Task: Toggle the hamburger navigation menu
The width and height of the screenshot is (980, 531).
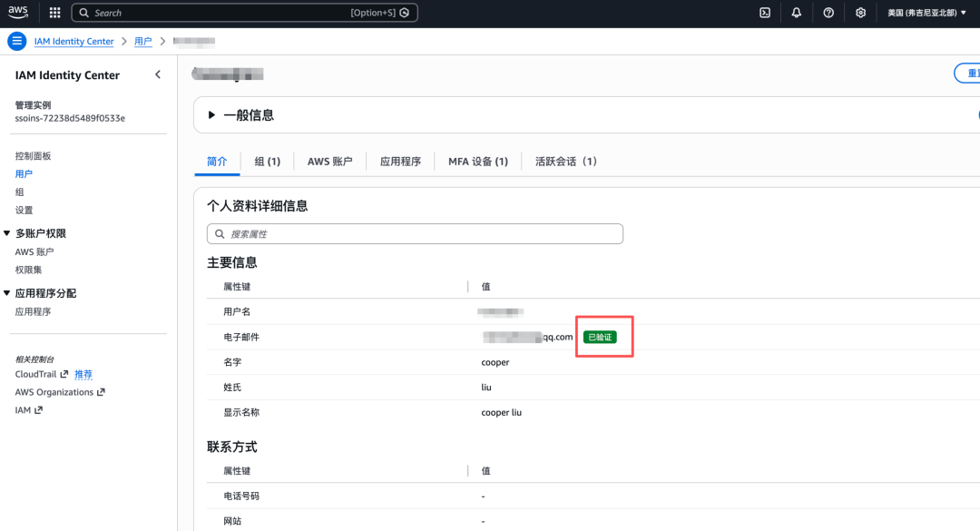Action: click(17, 41)
